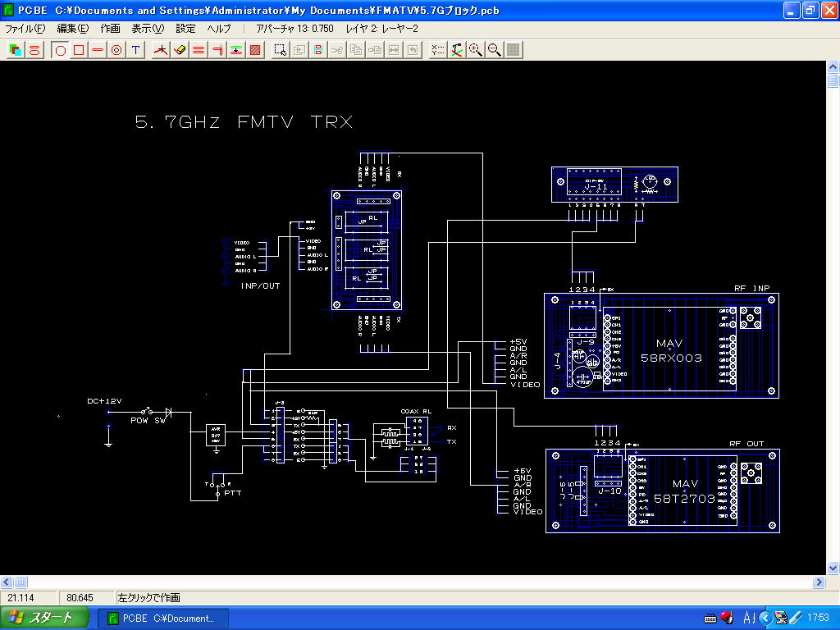Click the MAV 58RX003 module label
This screenshot has height=630, width=840.
click(671, 351)
